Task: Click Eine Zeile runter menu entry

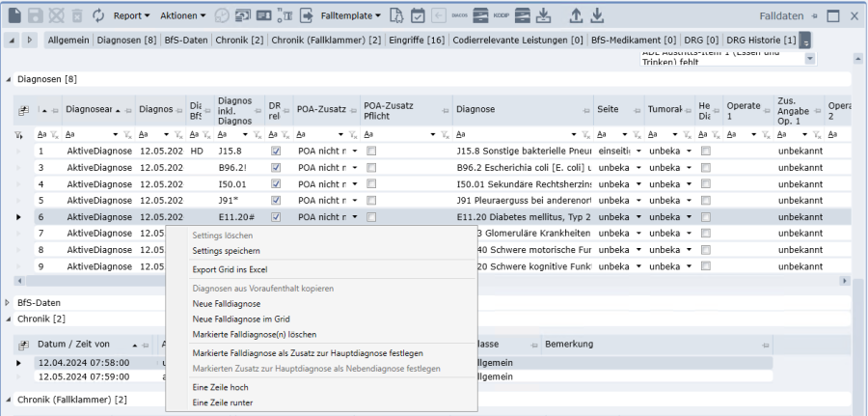Action: pos(223,402)
